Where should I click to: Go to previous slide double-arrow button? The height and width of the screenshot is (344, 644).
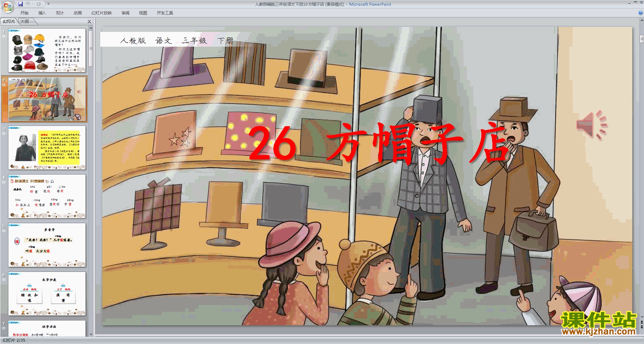tap(642, 322)
